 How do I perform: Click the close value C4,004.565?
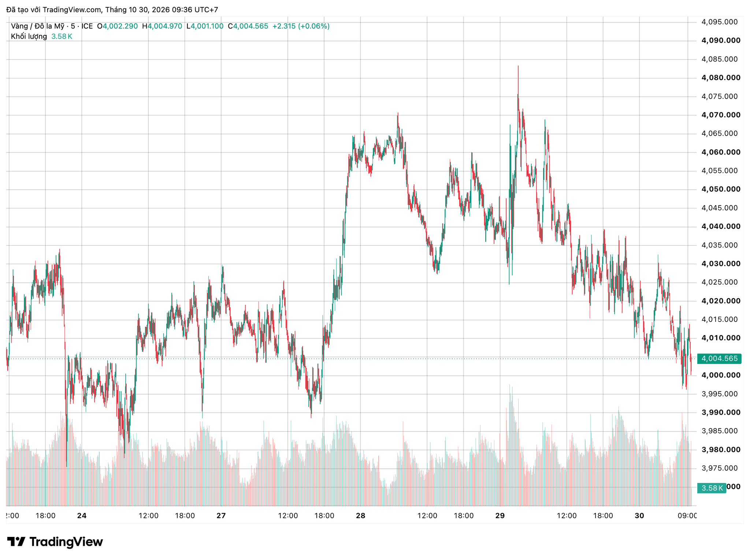pos(248,26)
